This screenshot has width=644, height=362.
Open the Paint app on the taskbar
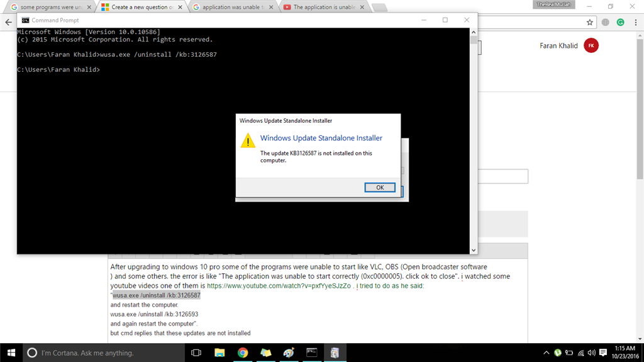(289, 353)
